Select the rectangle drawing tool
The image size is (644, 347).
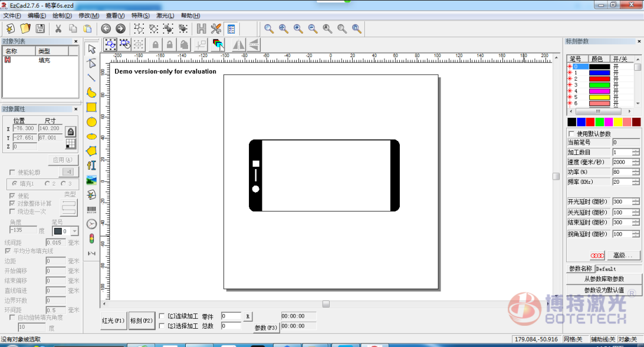point(91,107)
